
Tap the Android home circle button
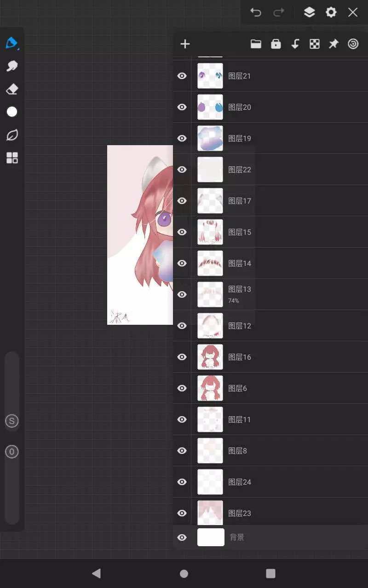[184, 573]
